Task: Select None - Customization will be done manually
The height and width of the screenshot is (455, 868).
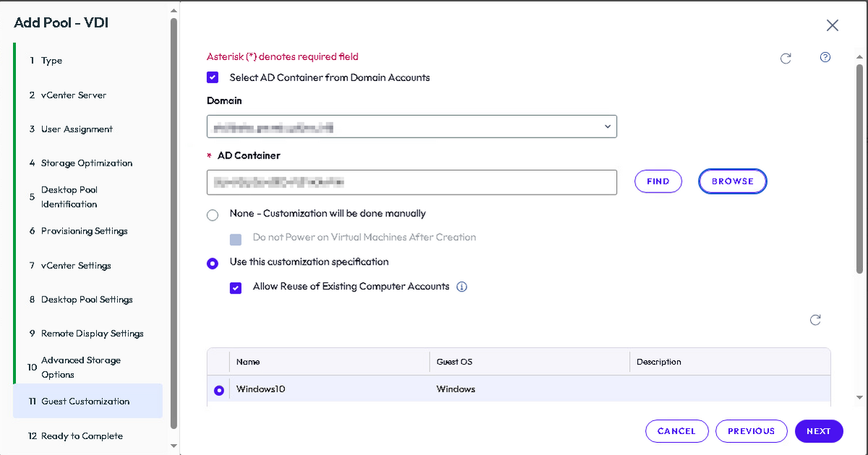Action: click(213, 215)
